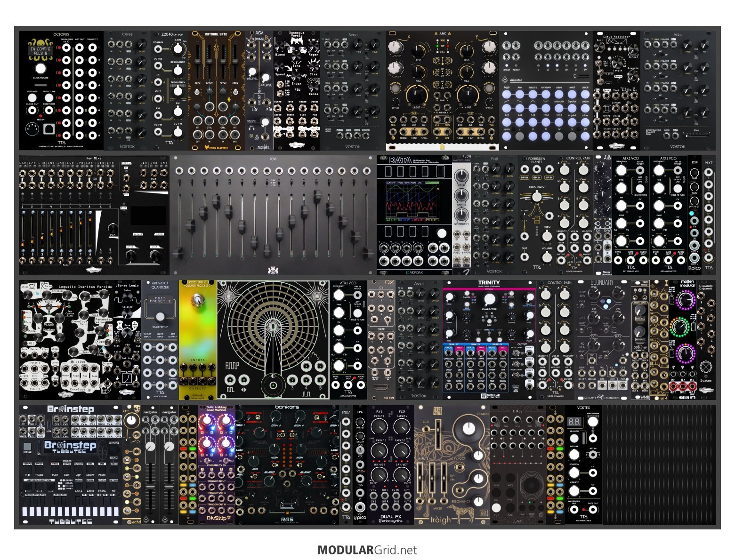Viewport: 735px width, 560px height.
Task: Click the FOLD knob on FLD6 wavefolder
Action: pyautogui.click(x=461, y=176)
